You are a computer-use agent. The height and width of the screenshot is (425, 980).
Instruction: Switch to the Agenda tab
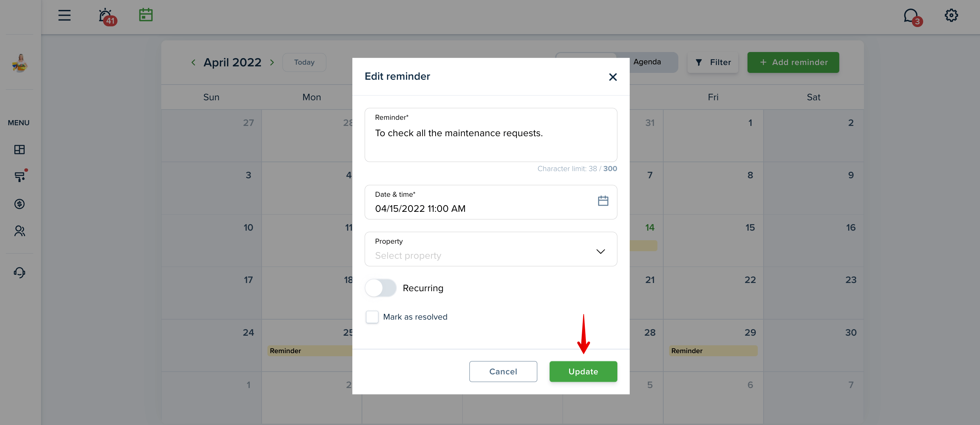click(x=647, y=62)
